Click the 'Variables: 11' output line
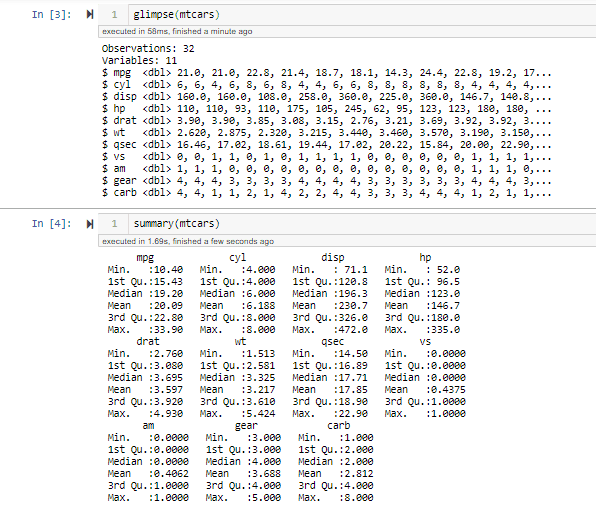Viewport: 596px width, 513px height. click(x=139, y=60)
